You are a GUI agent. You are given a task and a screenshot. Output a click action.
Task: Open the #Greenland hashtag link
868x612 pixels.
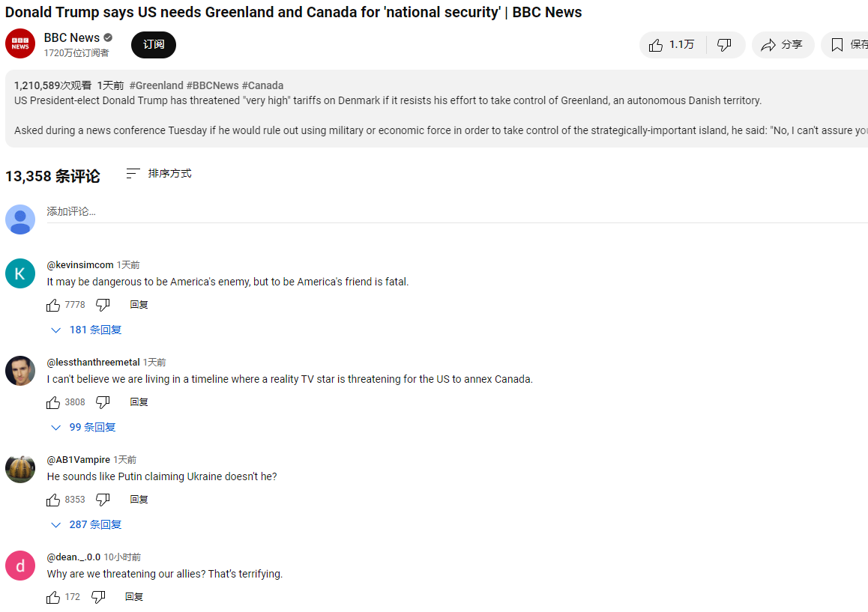156,85
